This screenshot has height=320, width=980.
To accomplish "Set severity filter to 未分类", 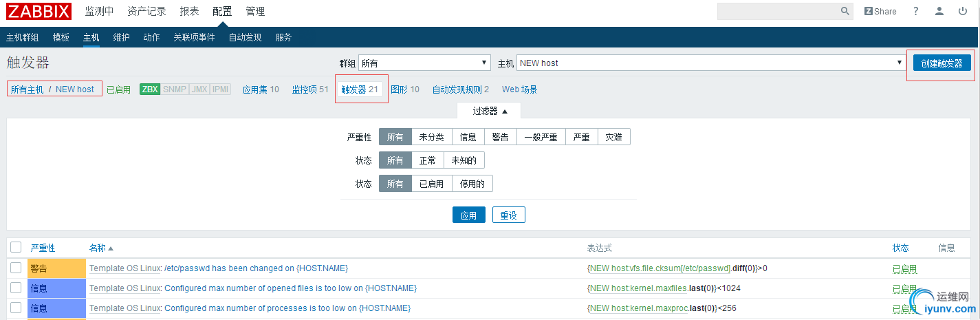I will pyautogui.click(x=432, y=137).
